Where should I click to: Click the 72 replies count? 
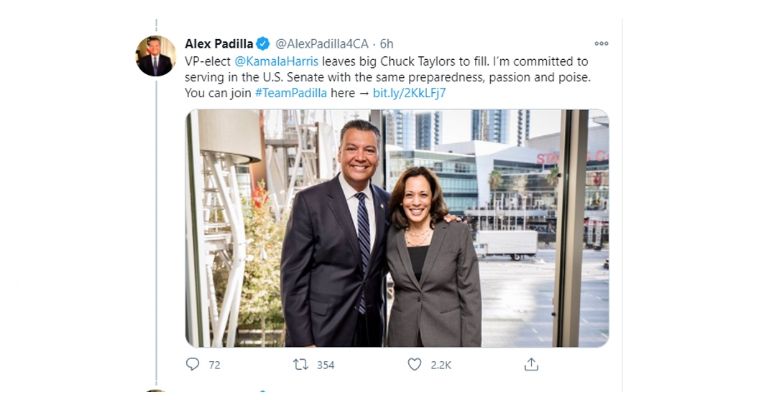214,366
